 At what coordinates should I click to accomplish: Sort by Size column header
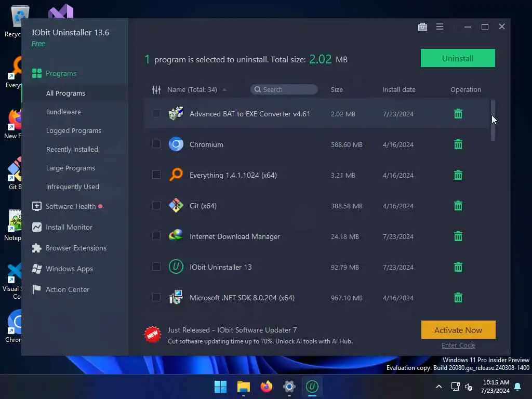coord(337,89)
